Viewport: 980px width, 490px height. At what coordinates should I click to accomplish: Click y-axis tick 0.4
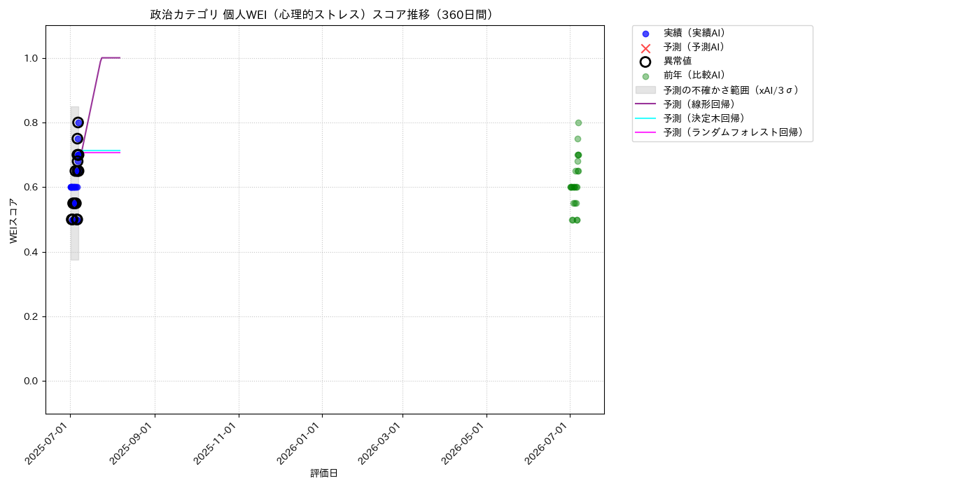32,252
